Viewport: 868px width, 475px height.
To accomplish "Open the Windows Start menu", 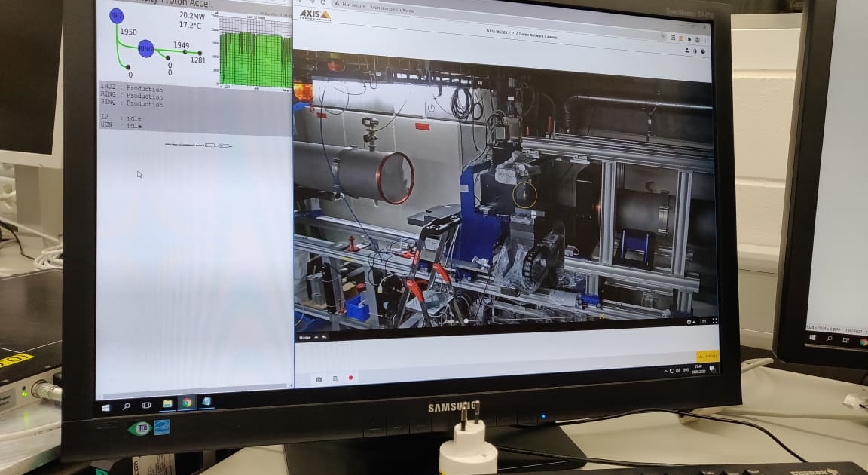I will click(105, 407).
